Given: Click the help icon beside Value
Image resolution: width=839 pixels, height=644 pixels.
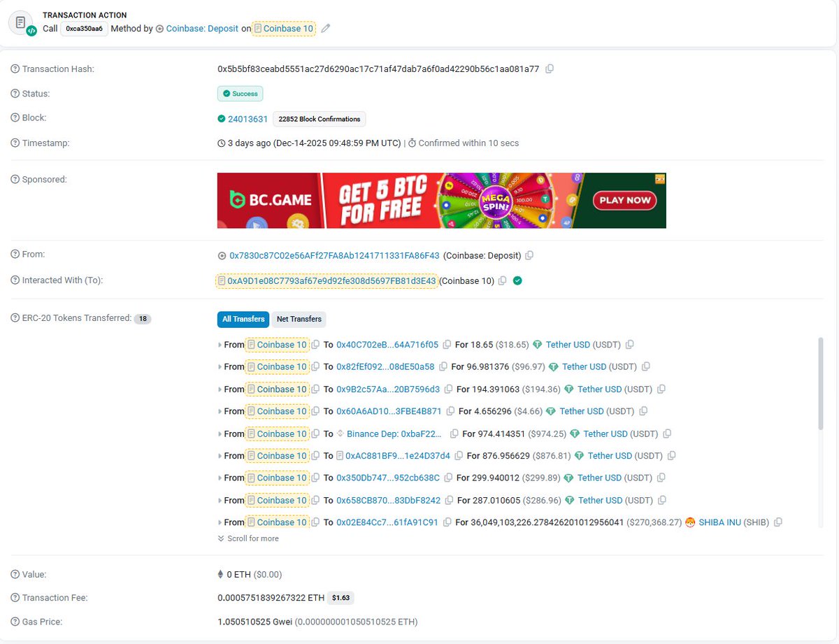Looking at the screenshot, I should [x=15, y=574].
